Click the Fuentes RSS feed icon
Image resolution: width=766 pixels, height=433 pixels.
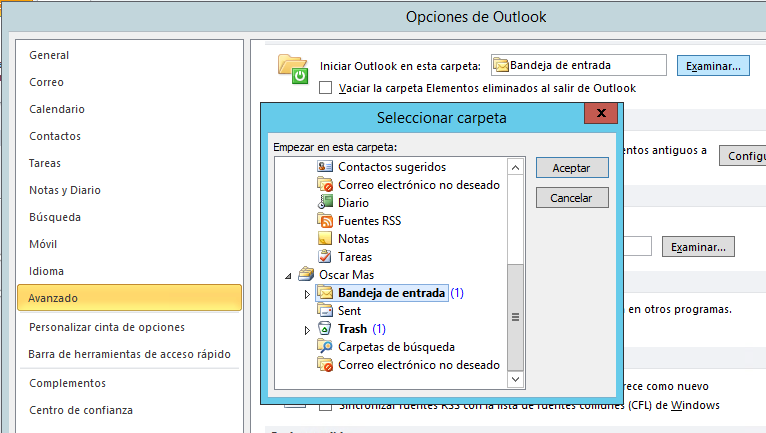[x=325, y=220]
